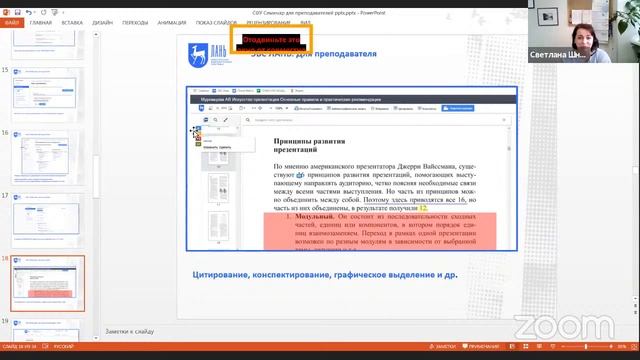Click Светлана's Zoom video thumbnail
Screen dimensions: 640x360
pos(584,31)
